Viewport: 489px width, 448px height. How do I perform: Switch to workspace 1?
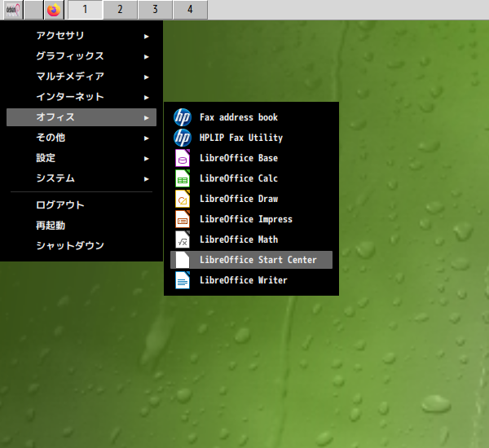(x=85, y=10)
